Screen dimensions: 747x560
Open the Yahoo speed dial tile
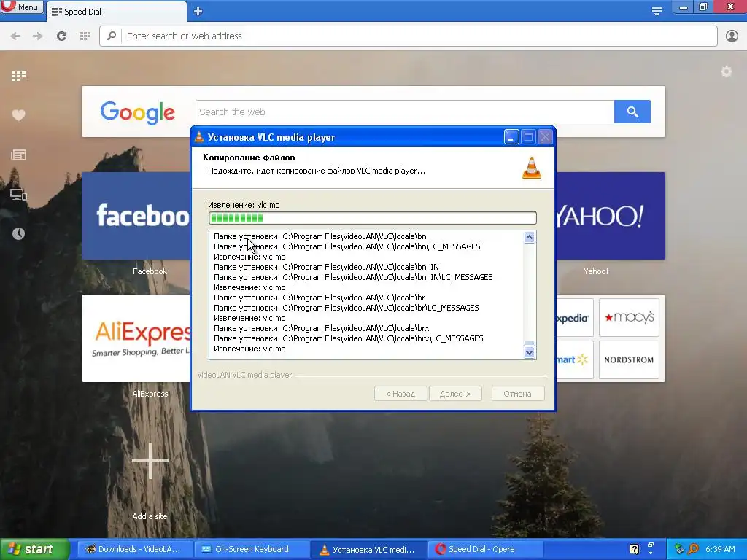(611, 216)
